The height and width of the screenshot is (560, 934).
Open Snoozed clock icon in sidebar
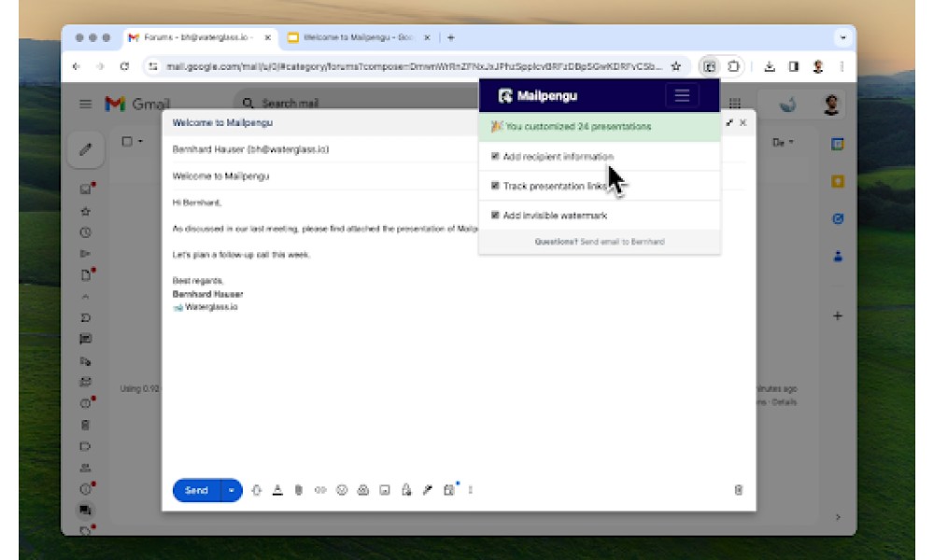click(x=85, y=232)
